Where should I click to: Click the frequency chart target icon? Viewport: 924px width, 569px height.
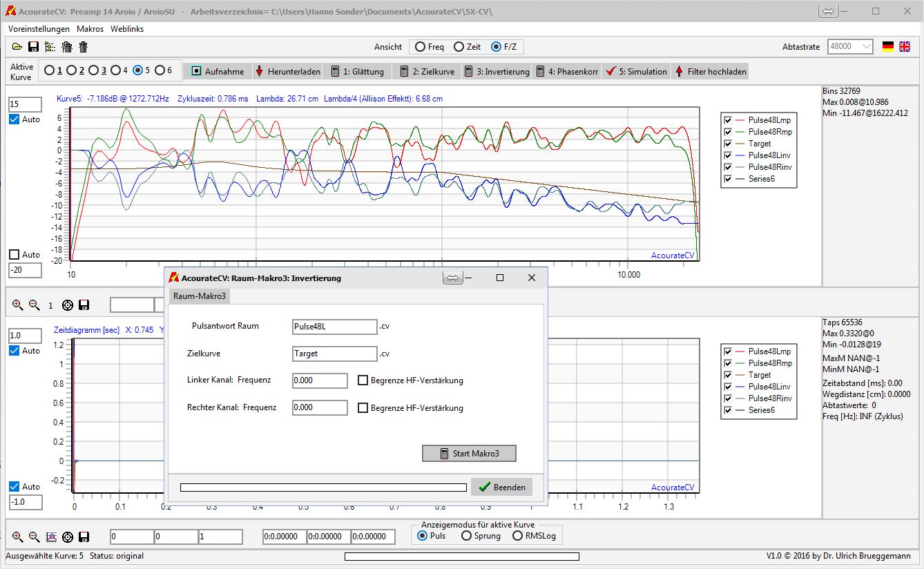(68, 305)
